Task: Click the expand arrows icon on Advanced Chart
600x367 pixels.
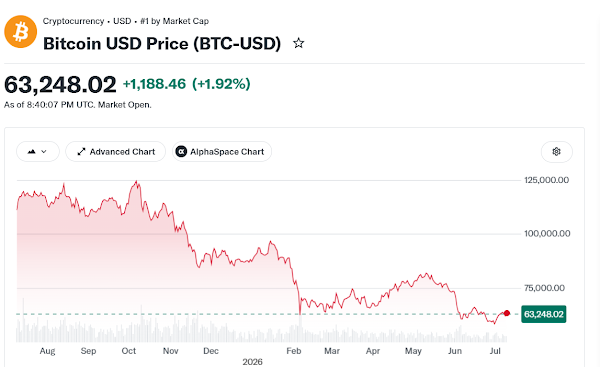Action: 81,152
